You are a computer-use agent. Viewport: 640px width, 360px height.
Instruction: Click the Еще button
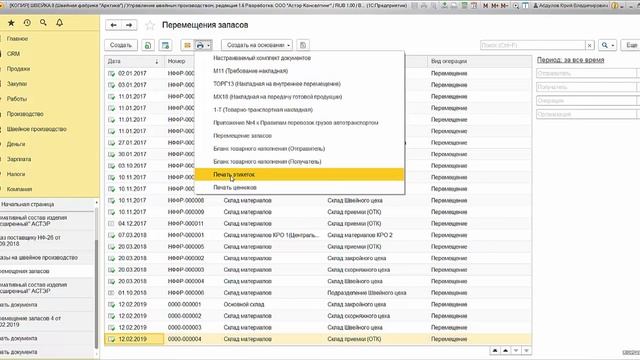click(x=631, y=45)
